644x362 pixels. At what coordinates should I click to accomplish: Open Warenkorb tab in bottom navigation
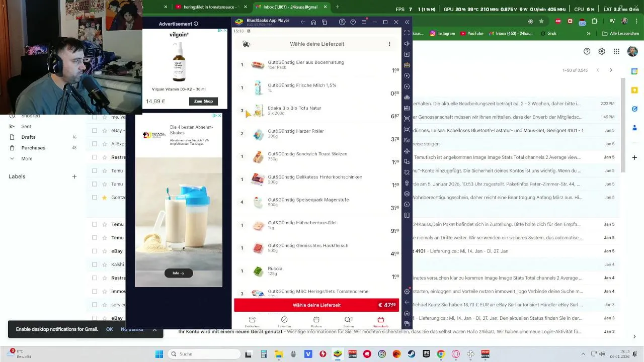[x=381, y=322]
